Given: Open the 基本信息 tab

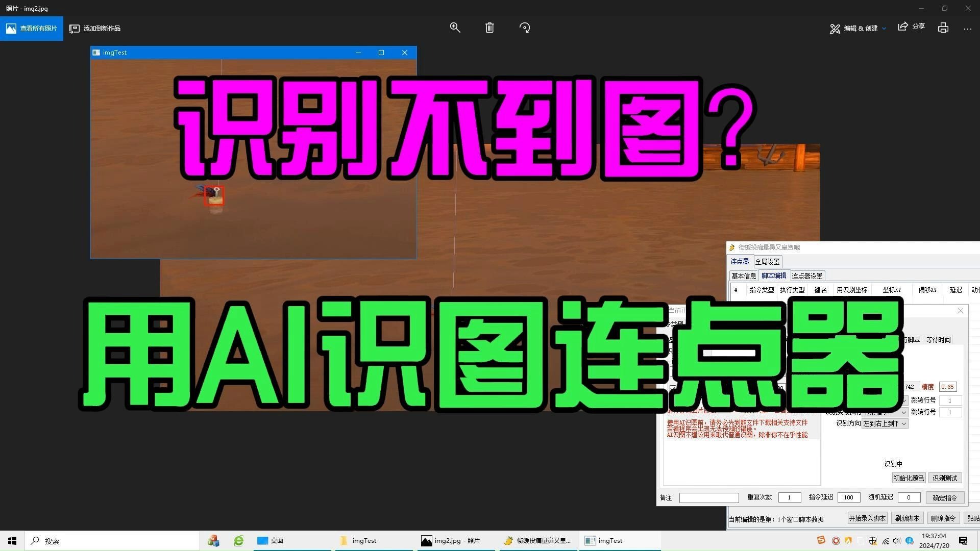Looking at the screenshot, I should coord(744,276).
